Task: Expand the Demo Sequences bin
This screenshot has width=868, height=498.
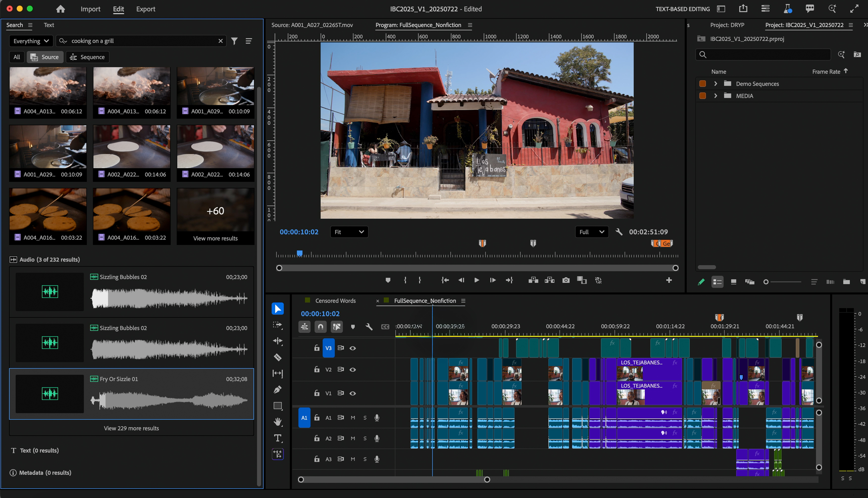Action: click(715, 84)
